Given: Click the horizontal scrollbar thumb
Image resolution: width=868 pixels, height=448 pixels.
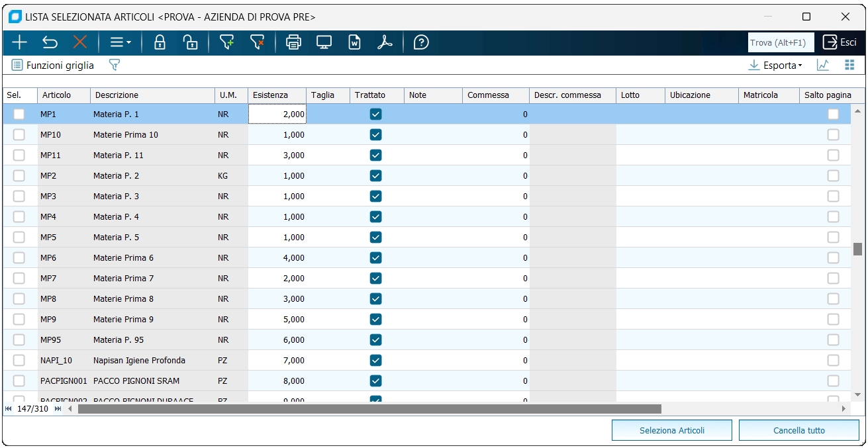Looking at the screenshot, I should click(369, 409).
